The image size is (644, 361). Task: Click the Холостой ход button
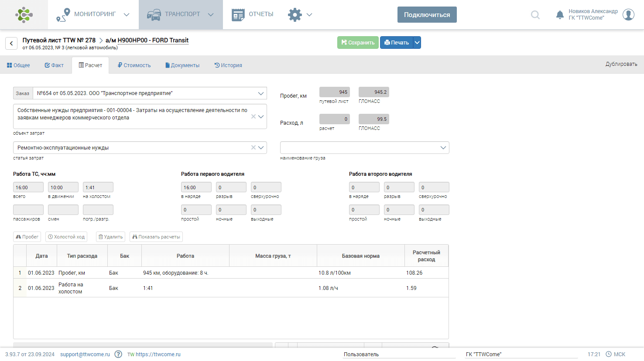(x=66, y=237)
